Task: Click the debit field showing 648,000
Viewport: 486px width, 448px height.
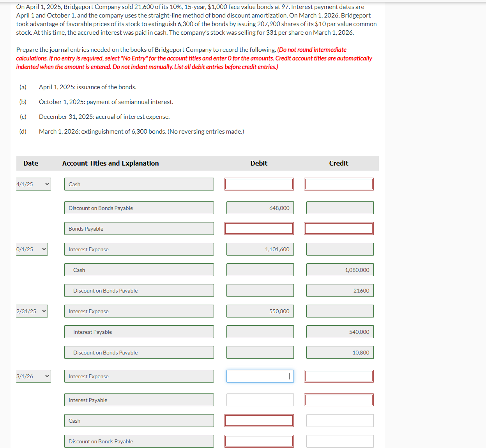Action: pos(260,208)
